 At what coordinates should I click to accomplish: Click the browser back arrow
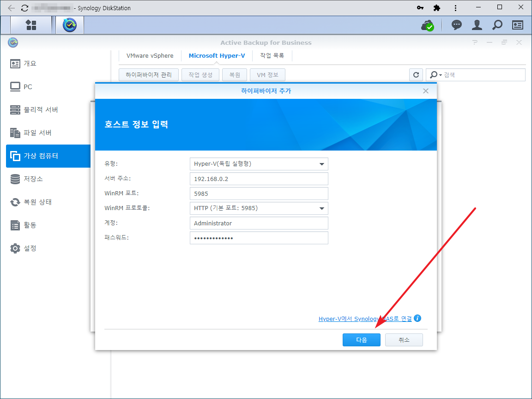[11, 8]
